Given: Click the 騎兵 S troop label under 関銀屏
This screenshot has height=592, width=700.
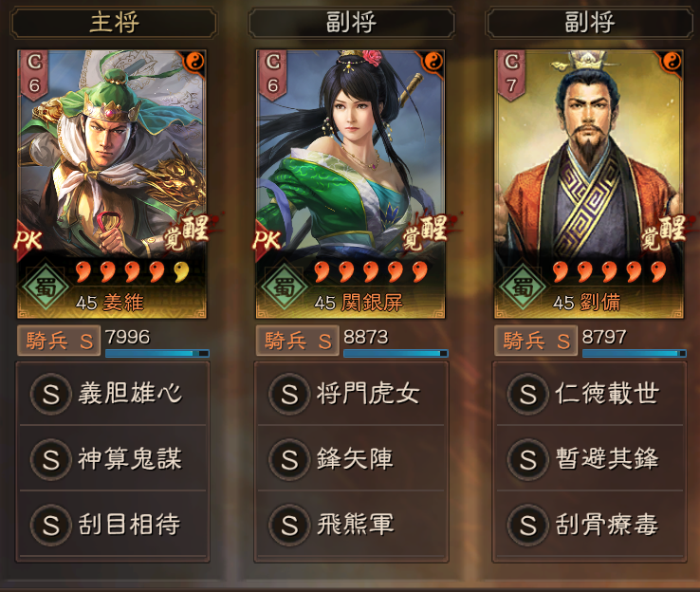Looking at the screenshot, I should click(x=297, y=342).
